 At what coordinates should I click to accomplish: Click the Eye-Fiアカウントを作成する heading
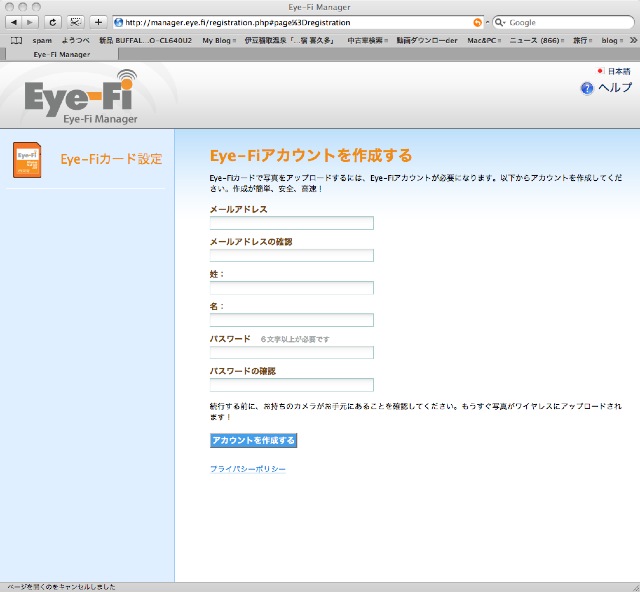coord(311,156)
